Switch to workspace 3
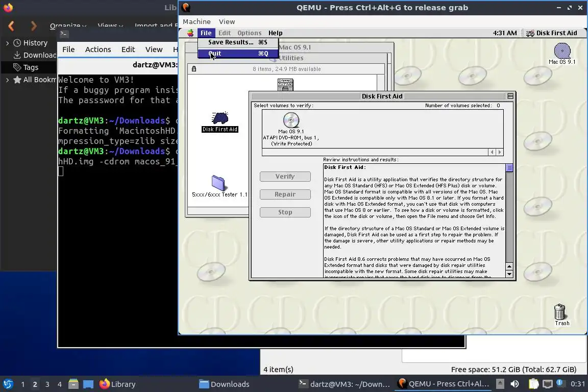The width and height of the screenshot is (588, 392). click(x=47, y=384)
